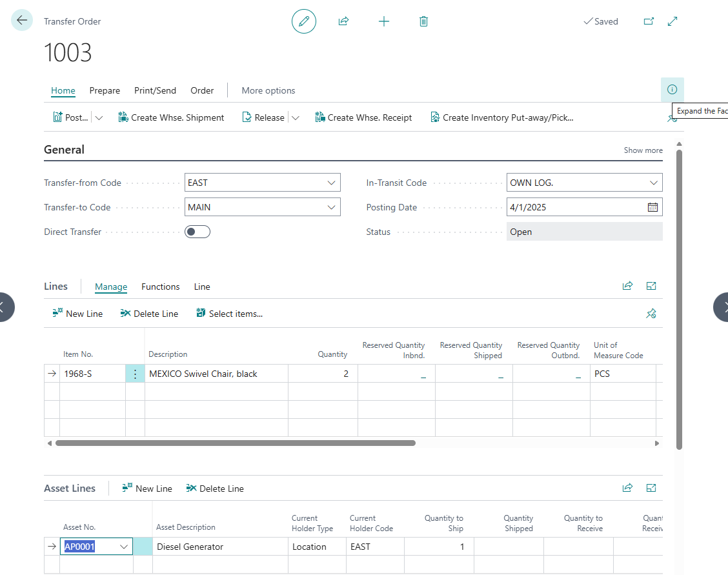Click the share icon in header

(343, 21)
